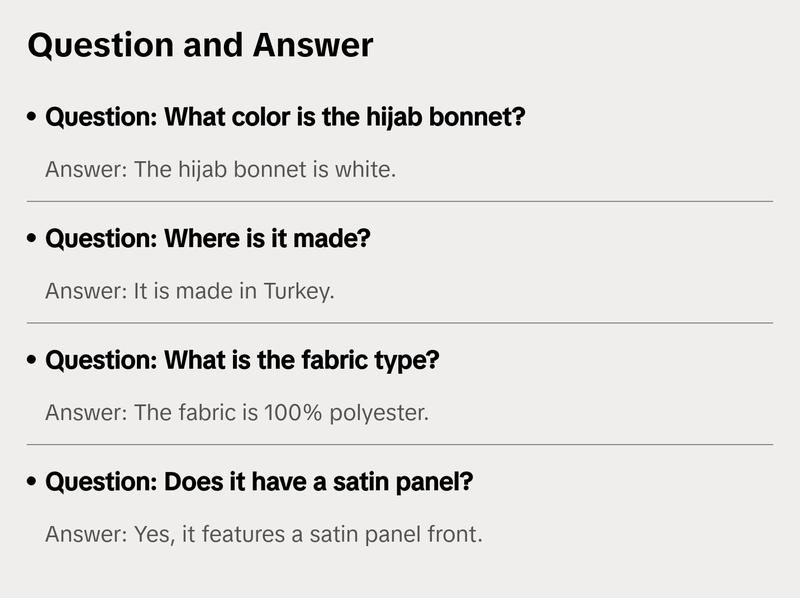This screenshot has width=800, height=598.
Task: Click the divider below the polyester answer
Action: (x=400, y=444)
